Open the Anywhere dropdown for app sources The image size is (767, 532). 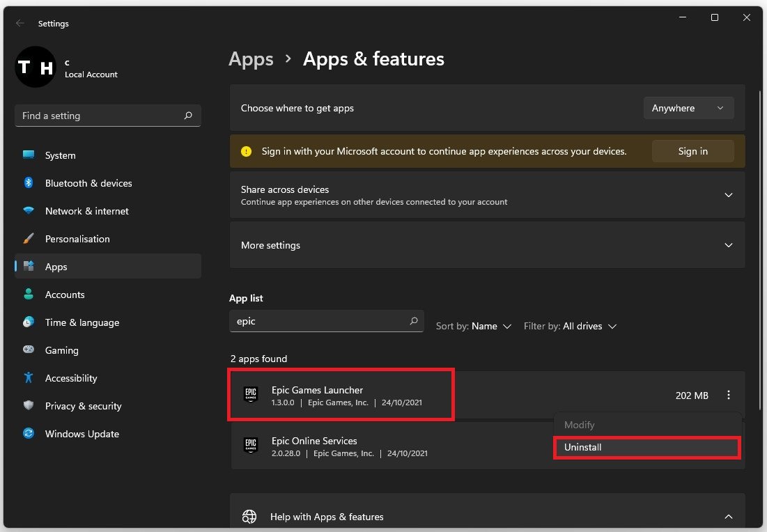point(688,109)
